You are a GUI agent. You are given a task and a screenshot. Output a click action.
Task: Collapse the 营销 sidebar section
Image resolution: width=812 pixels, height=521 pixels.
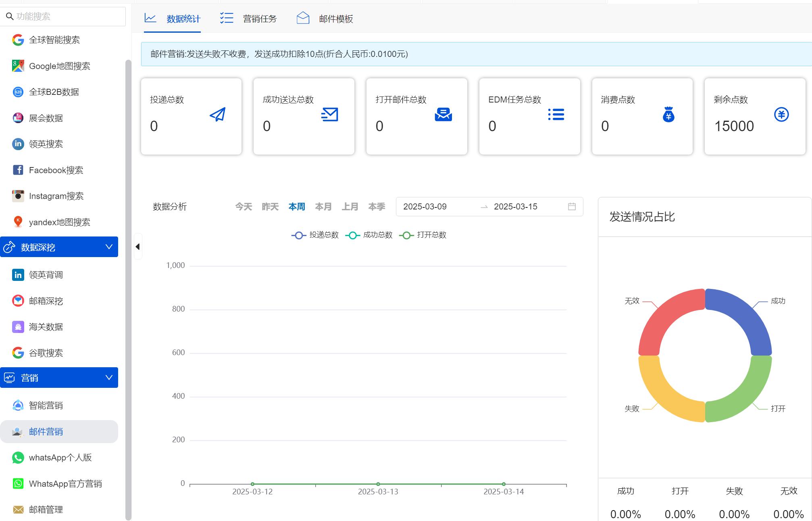(109, 378)
